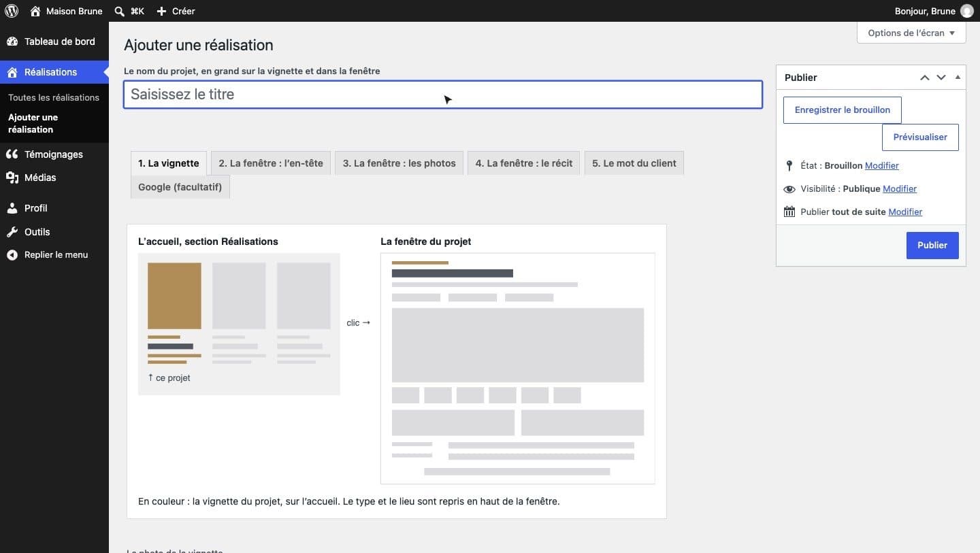Open the "5. Le mot du client" tab

634,163
